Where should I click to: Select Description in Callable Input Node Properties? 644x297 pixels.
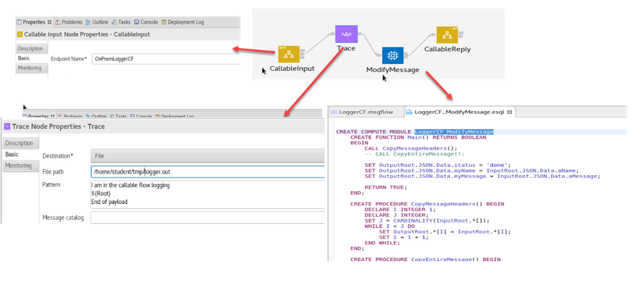pyautogui.click(x=30, y=49)
